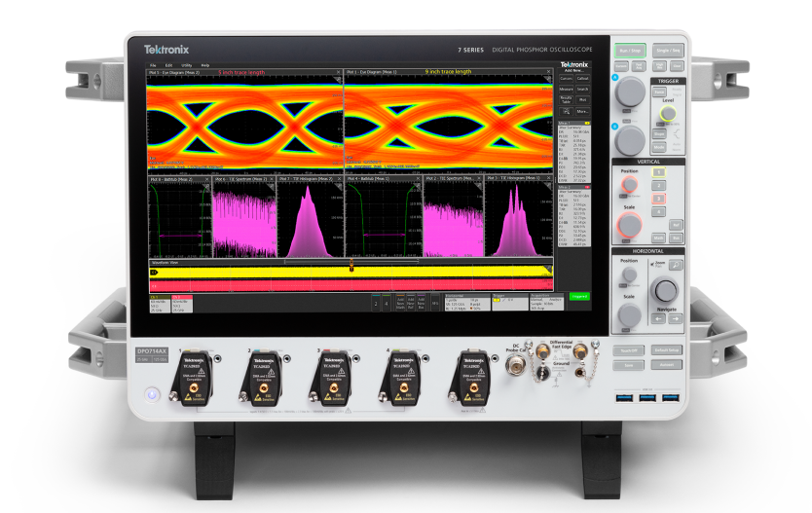Open the Utility menu
The height and width of the screenshot is (513, 812).
pyautogui.click(x=186, y=66)
